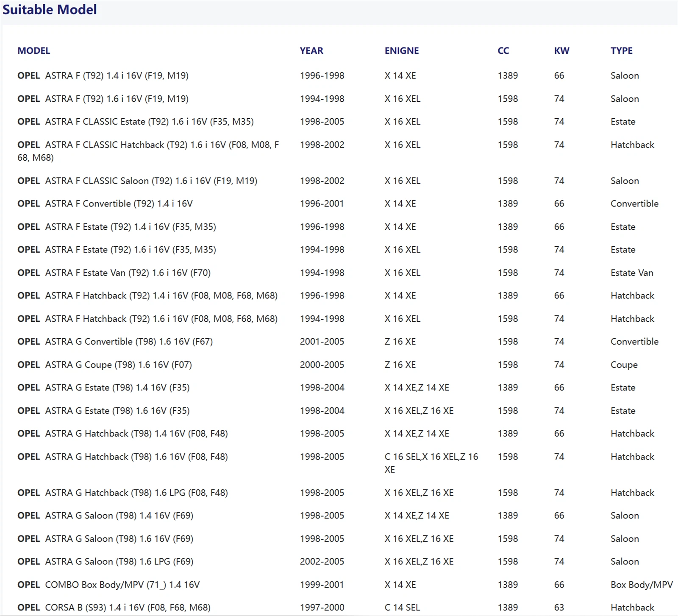This screenshot has height=616, width=678.
Task: Click 'CORSA B (S93) 1.4 i 16V' model
Action: 114,608
